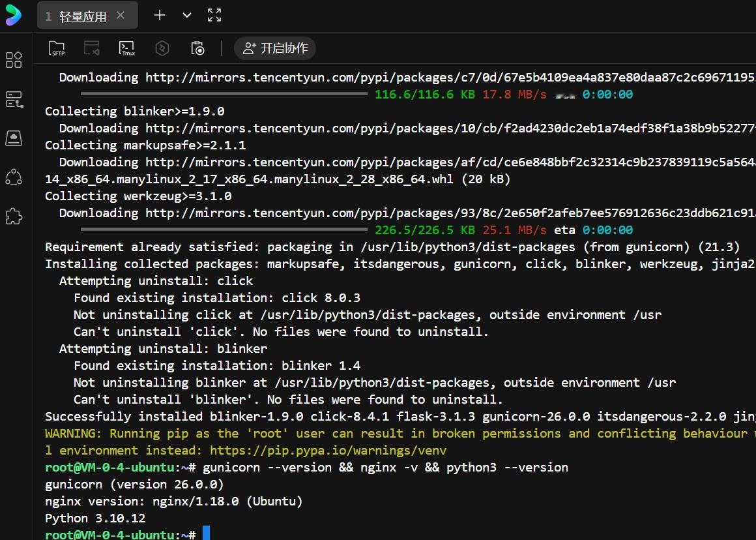Start collaboration with 开启协作 button
The height and width of the screenshot is (540, 756).
[275, 48]
